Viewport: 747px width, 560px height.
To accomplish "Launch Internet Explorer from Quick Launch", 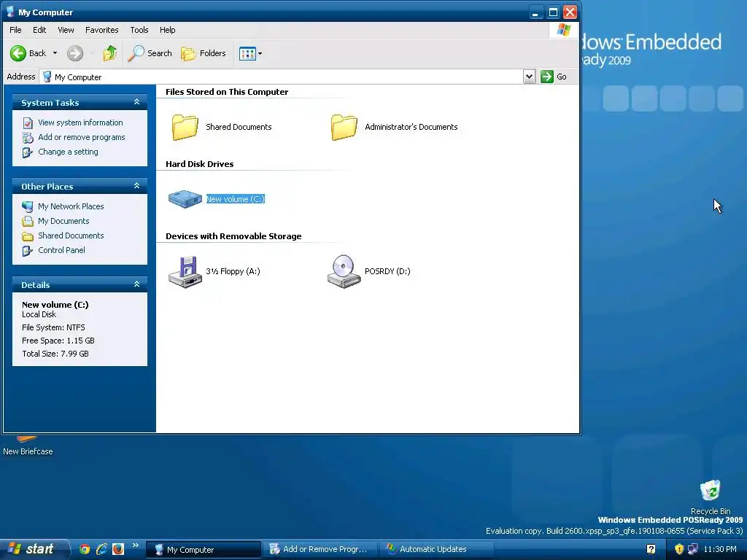I will (101, 549).
